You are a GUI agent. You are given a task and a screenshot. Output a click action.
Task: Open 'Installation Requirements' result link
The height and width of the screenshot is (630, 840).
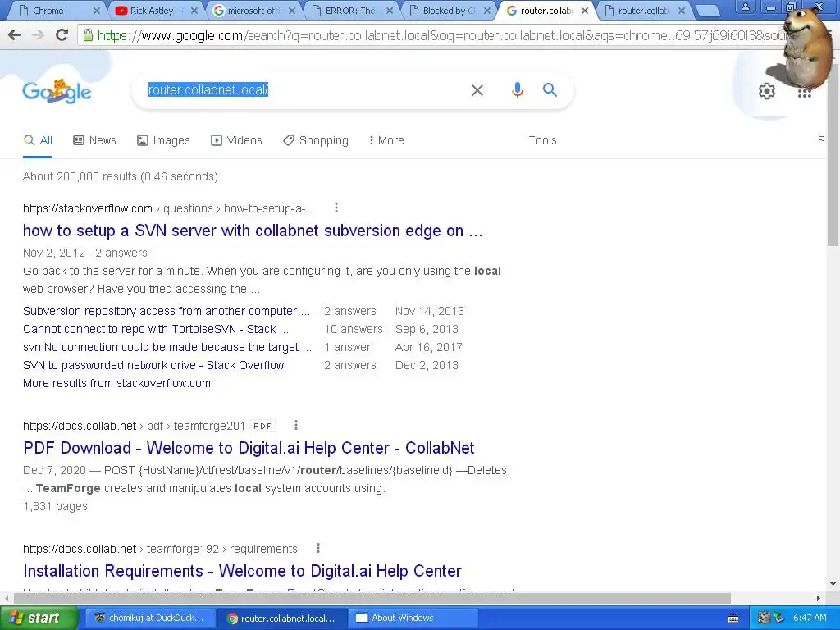(242, 571)
